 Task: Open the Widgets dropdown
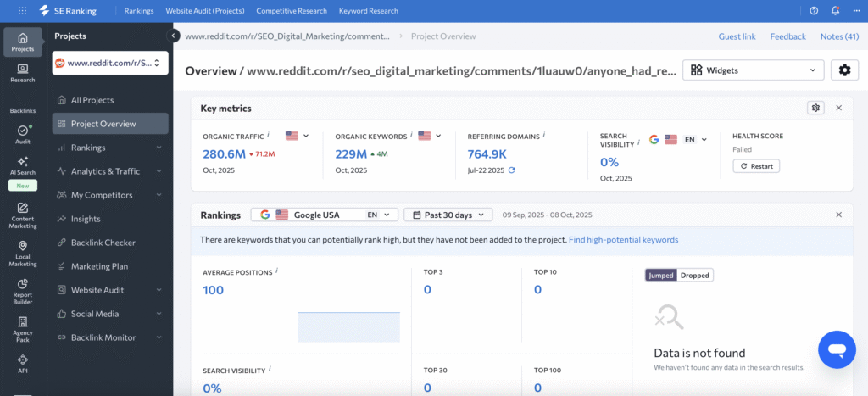click(x=753, y=70)
